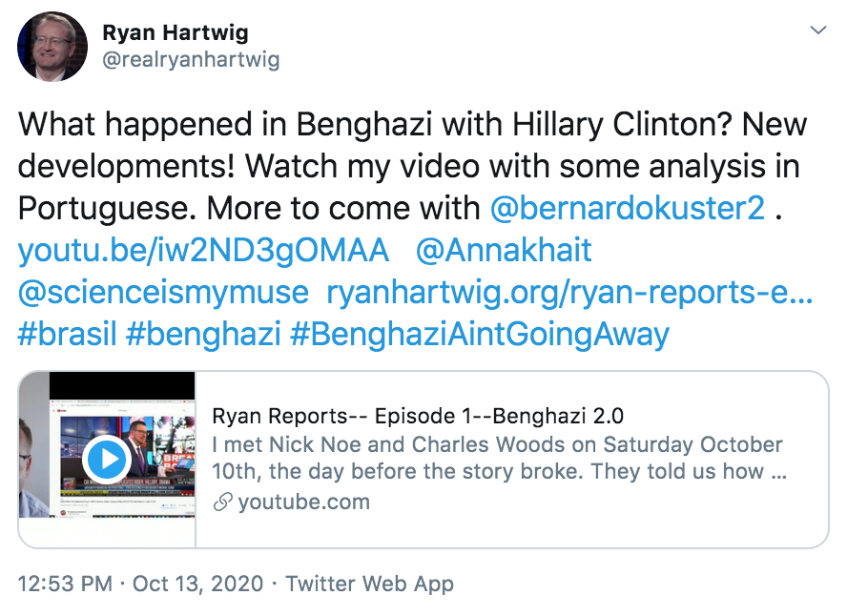The image size is (847, 616).
Task: Click the link chain icon beside youtube.com
Action: [x=225, y=501]
